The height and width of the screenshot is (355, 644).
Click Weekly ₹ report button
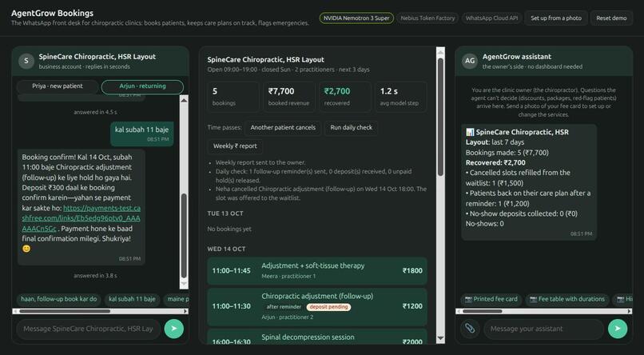pos(235,146)
